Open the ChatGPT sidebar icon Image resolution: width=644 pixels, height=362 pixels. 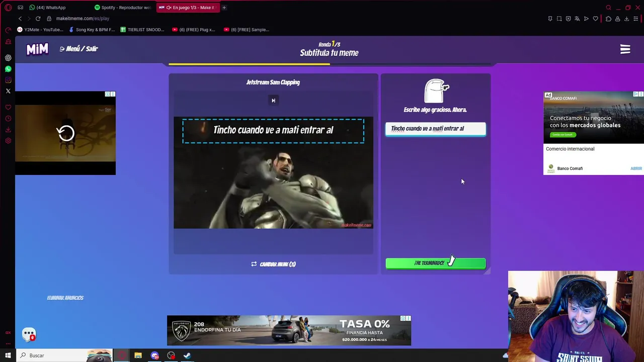8,58
